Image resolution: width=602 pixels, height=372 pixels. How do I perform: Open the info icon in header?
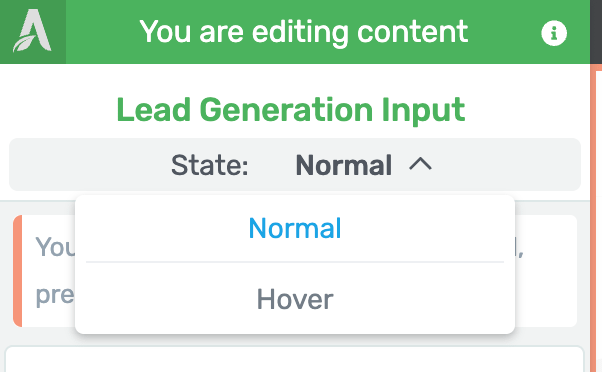click(x=554, y=33)
